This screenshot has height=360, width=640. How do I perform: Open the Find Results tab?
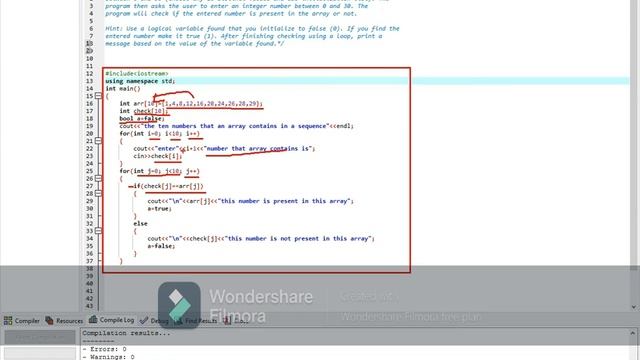[196, 320]
